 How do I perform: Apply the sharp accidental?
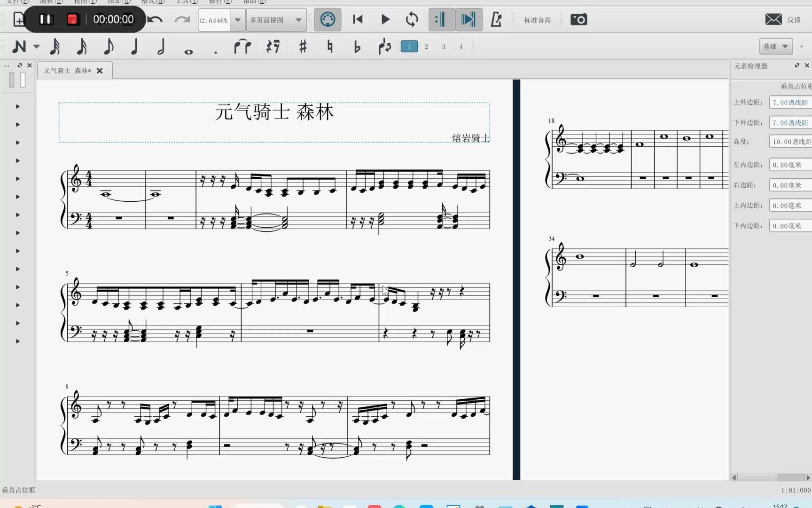click(x=303, y=47)
